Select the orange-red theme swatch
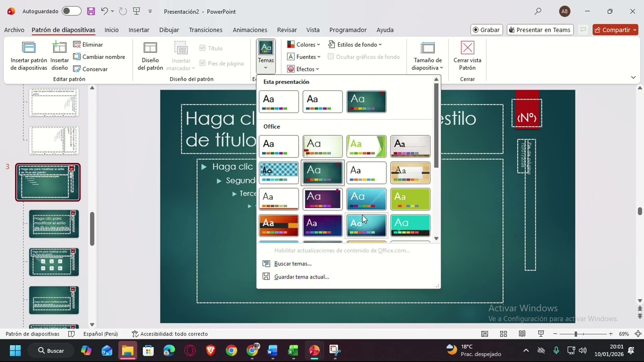Screen dimensions: 644x362 (x=279, y=225)
